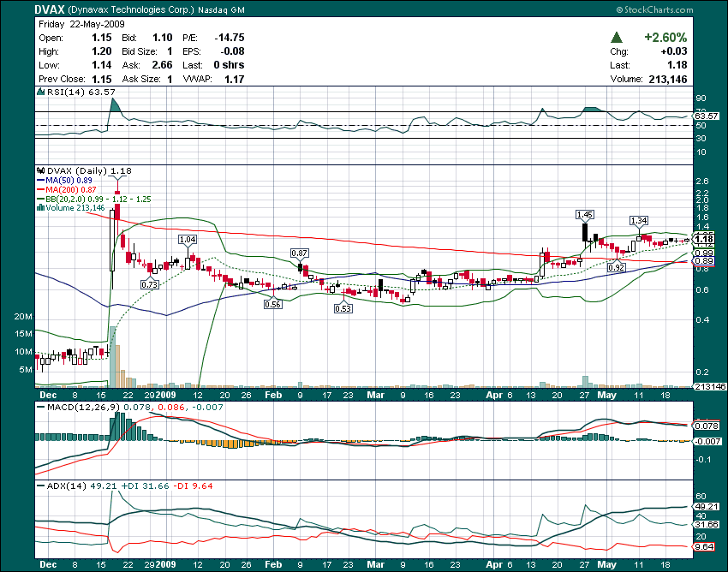728x572 pixels.
Task: Click the -DI 9.64 legend value
Action: point(193,486)
